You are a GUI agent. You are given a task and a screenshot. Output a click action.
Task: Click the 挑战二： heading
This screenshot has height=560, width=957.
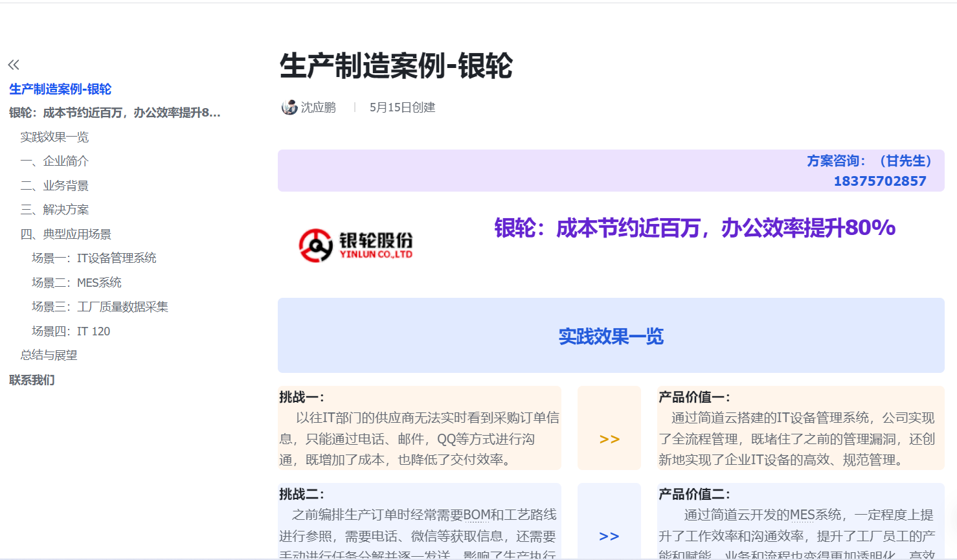pyautogui.click(x=302, y=494)
